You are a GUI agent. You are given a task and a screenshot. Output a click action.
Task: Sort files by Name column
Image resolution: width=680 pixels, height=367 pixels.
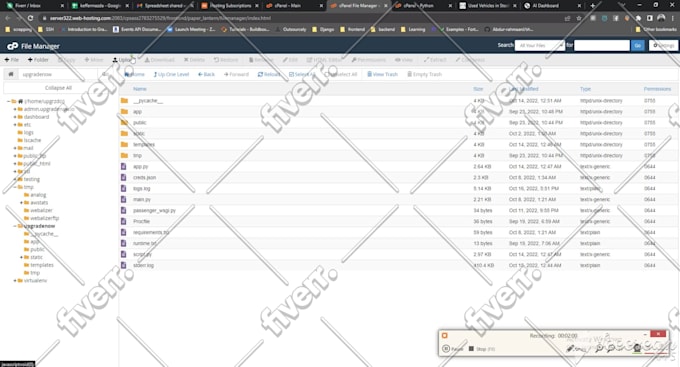pos(140,89)
